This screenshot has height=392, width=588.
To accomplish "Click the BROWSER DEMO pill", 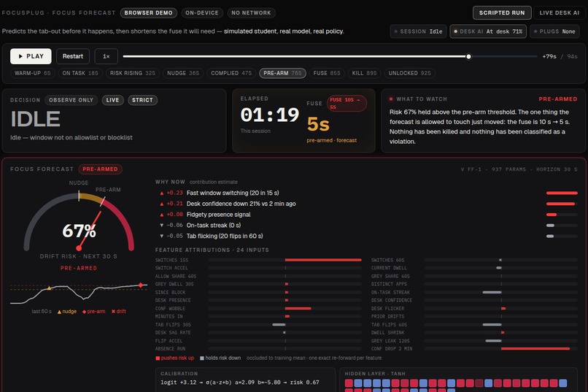I will pyautogui.click(x=149, y=12).
